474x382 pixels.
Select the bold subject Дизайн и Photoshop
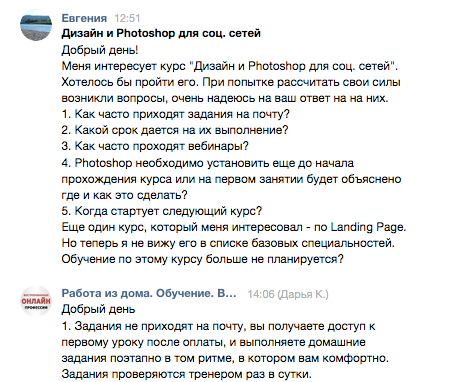161,33
